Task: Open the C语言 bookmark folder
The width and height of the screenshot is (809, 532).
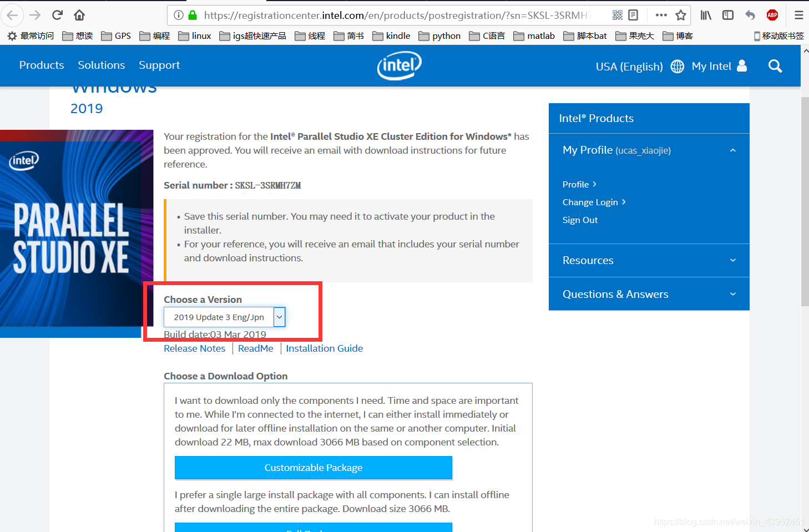Action: pyautogui.click(x=487, y=36)
